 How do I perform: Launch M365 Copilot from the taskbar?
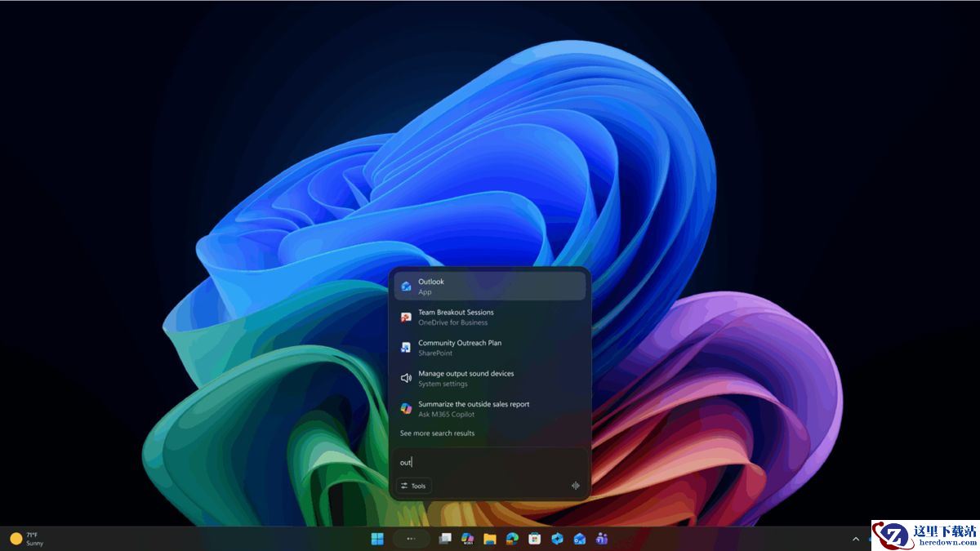[468, 539]
